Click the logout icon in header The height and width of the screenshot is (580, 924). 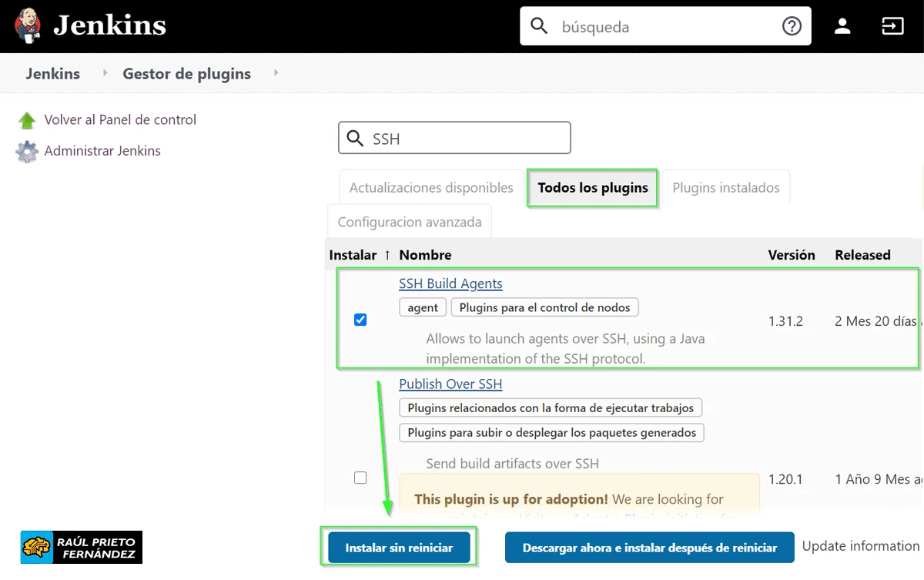coord(892,26)
